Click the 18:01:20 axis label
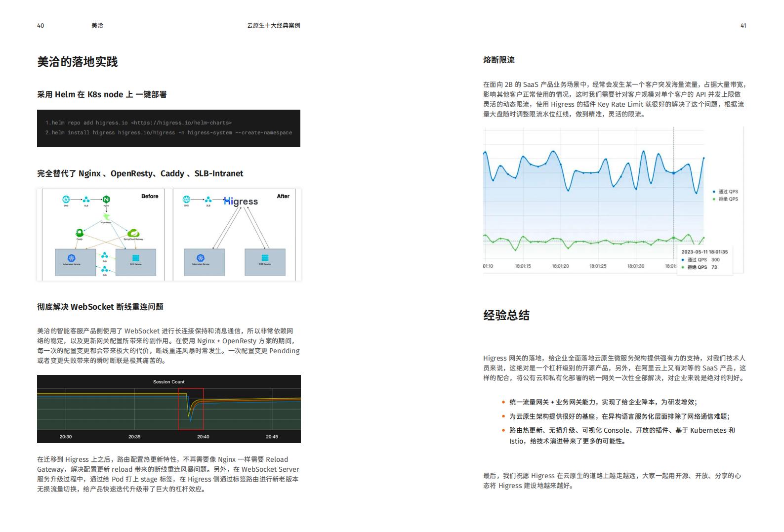The height and width of the screenshot is (532, 784). point(560,266)
